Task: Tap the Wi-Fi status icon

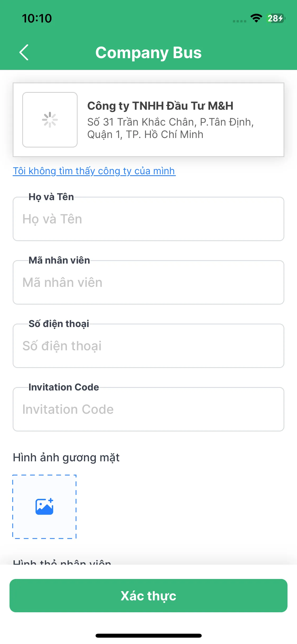Action: pyautogui.click(x=256, y=18)
